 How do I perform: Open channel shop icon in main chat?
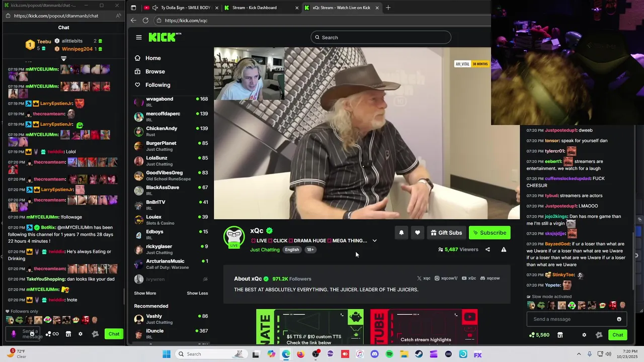point(560,335)
